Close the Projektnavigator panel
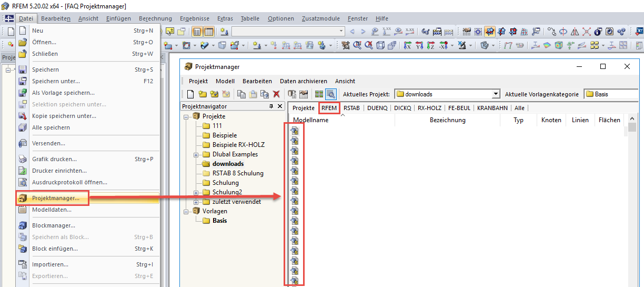 point(280,106)
